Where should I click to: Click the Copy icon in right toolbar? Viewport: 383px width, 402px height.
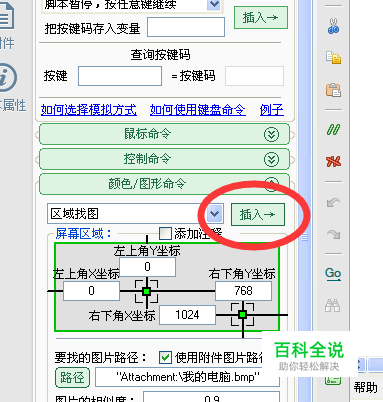point(333,57)
